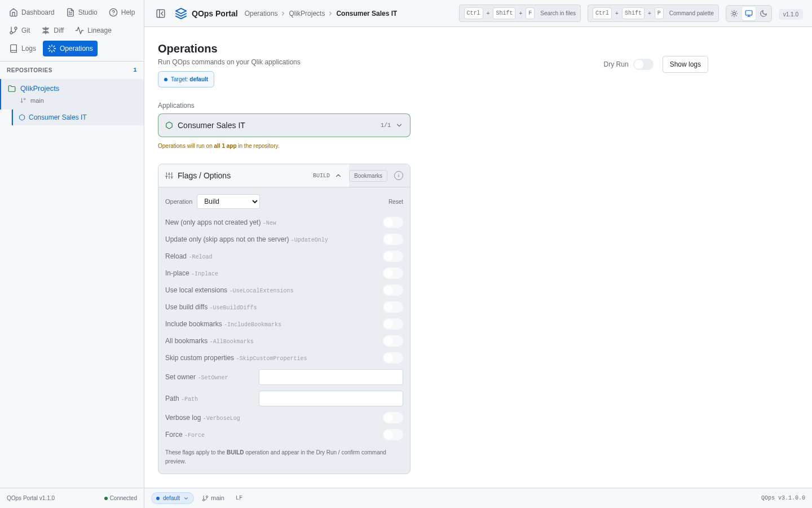Open the Command palette

[653, 14]
